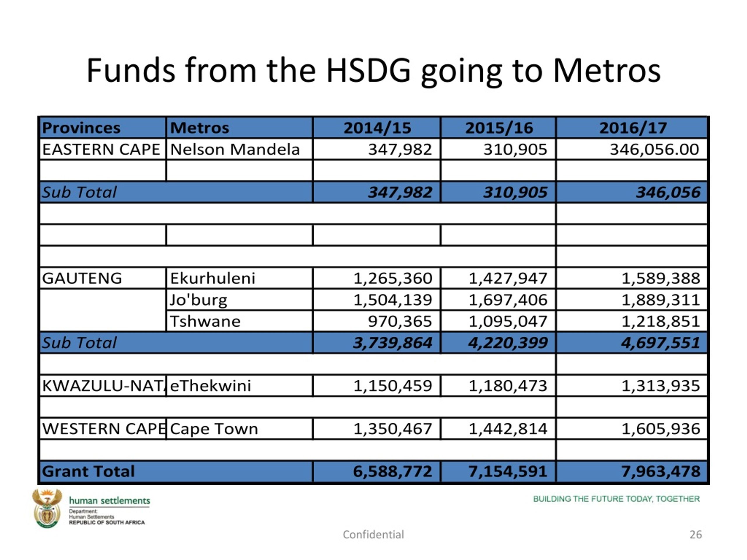Click the grant total 7,963,478
The image size is (747, 560).
pos(661,471)
